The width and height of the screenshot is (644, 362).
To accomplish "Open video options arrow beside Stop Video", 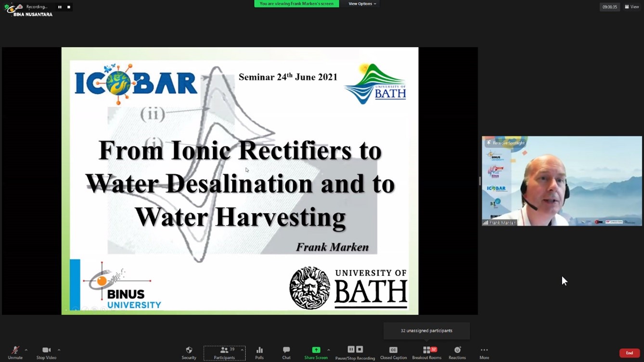I will (x=59, y=350).
